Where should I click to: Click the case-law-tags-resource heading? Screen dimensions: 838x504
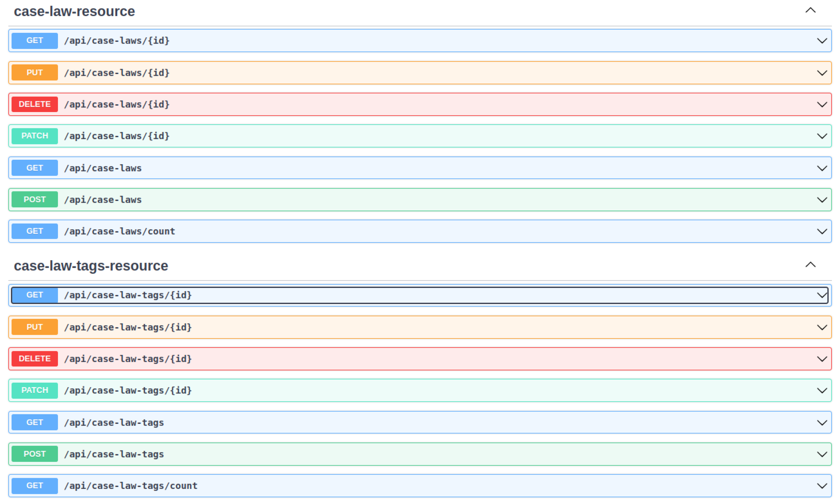pos(91,266)
